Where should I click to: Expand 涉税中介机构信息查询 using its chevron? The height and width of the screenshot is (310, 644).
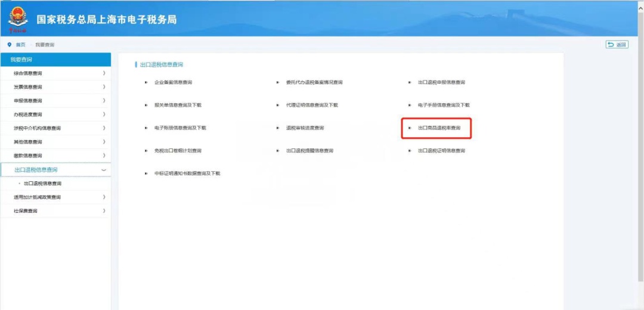(x=104, y=128)
